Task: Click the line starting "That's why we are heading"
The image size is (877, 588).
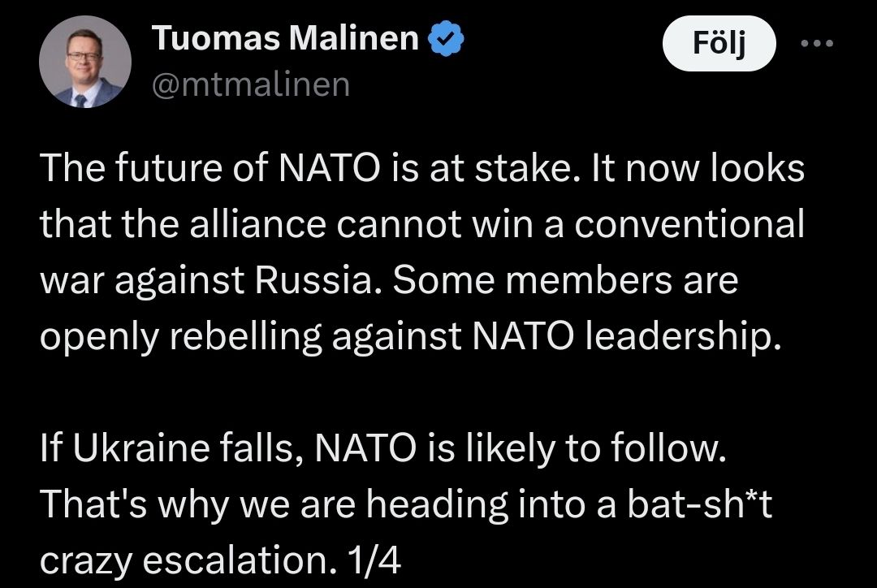Action: pyautogui.click(x=407, y=504)
